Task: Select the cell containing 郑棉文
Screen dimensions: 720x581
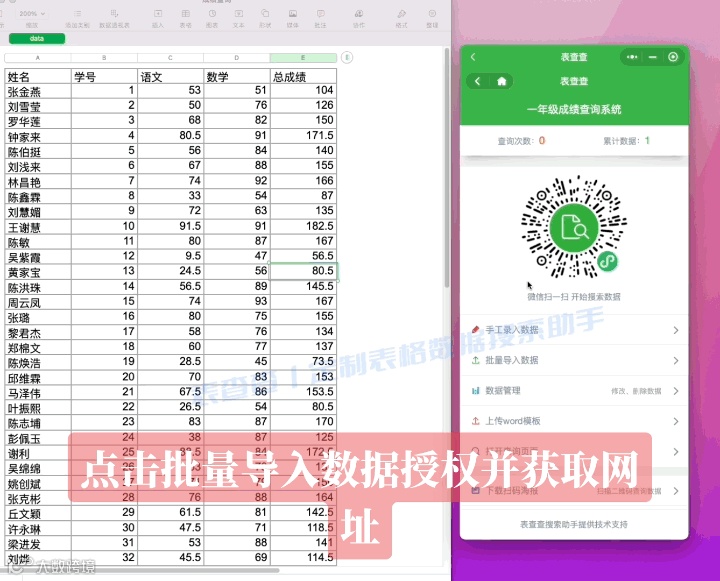Action: (x=38, y=347)
